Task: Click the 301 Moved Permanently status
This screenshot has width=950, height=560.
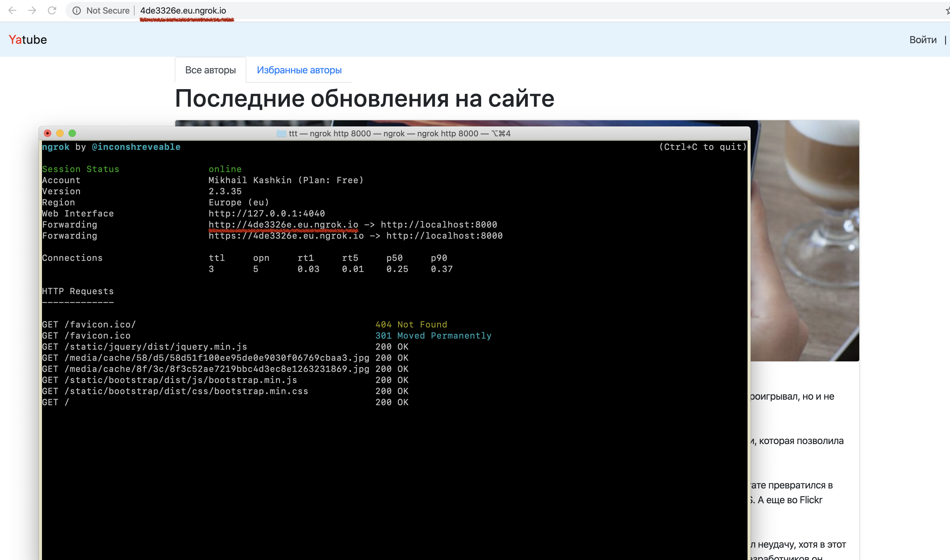Action: pos(433,336)
